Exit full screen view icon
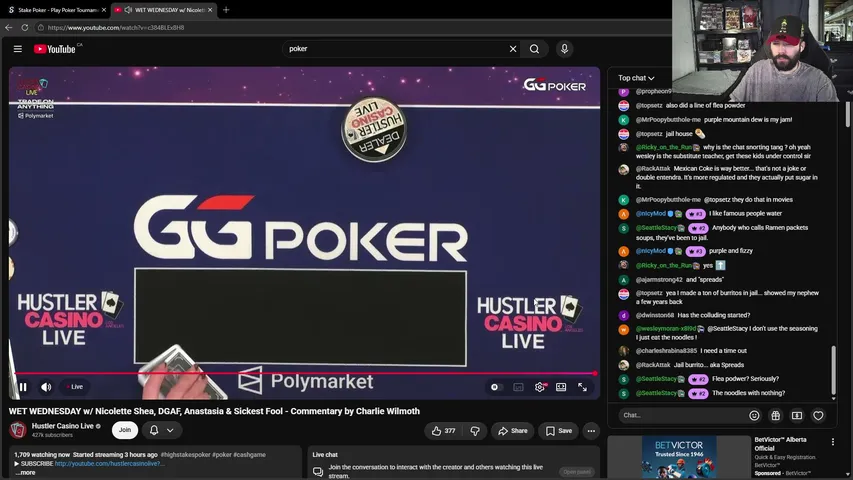 point(582,387)
